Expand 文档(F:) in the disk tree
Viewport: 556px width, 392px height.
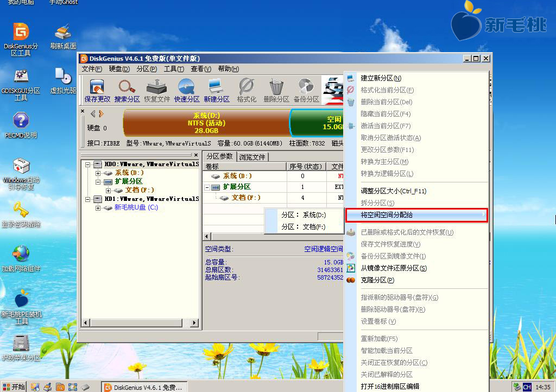coord(108,191)
